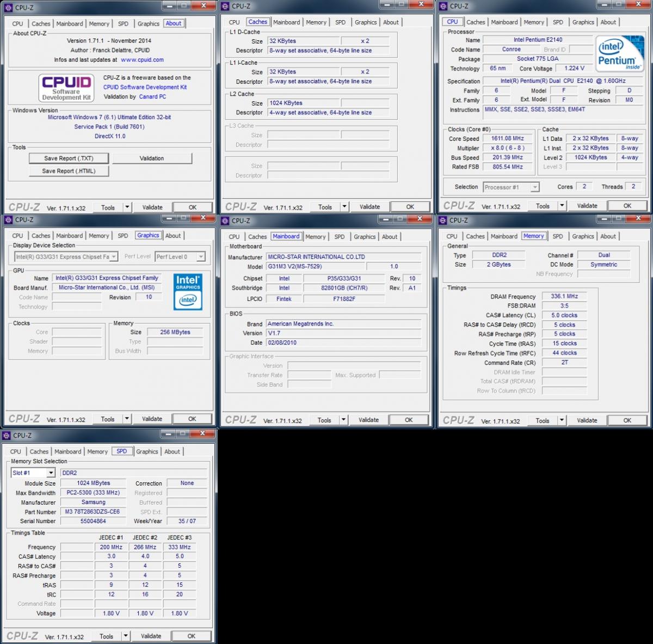
Task: Click Save Report (.HTML) button
Action: click(x=69, y=171)
